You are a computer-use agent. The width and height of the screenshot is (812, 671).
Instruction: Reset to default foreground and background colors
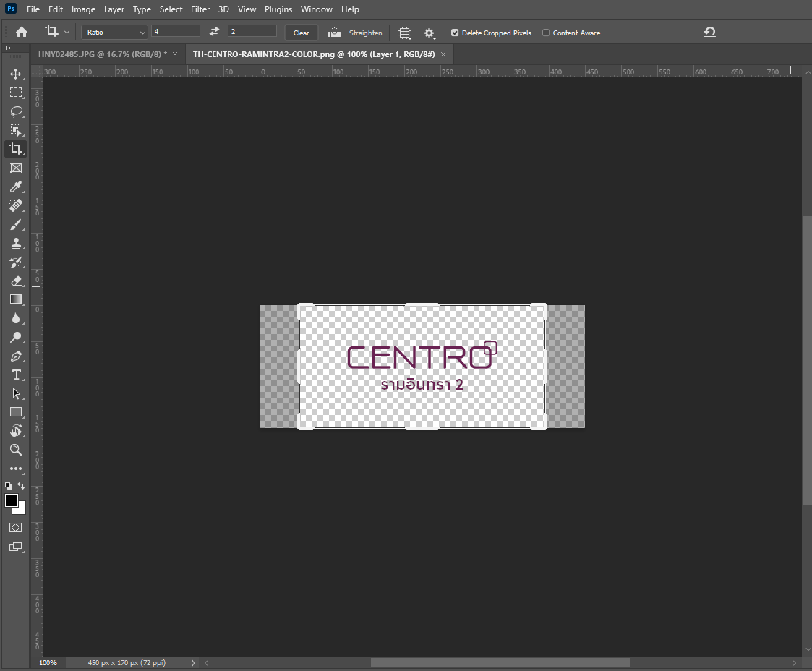pyautogui.click(x=8, y=486)
